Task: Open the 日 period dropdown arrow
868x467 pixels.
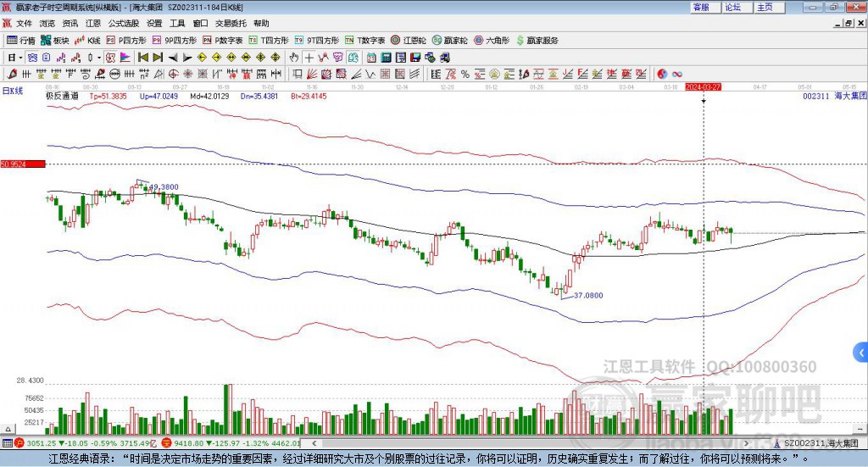Action: click(20, 58)
